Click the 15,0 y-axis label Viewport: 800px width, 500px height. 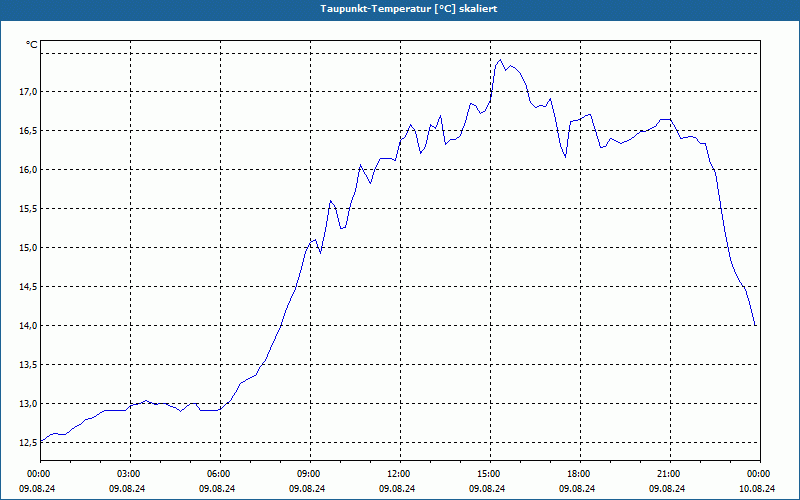pyautogui.click(x=29, y=247)
